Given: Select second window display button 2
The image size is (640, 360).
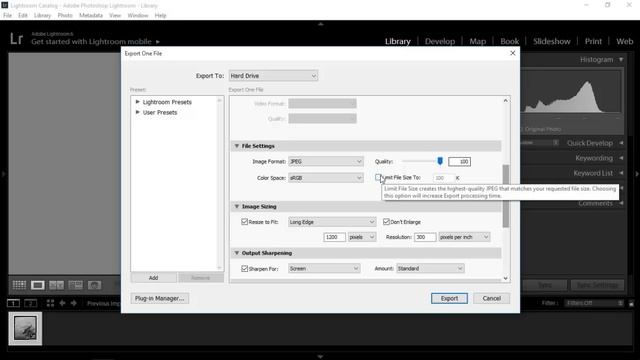Looking at the screenshot, I should click(x=31, y=303).
